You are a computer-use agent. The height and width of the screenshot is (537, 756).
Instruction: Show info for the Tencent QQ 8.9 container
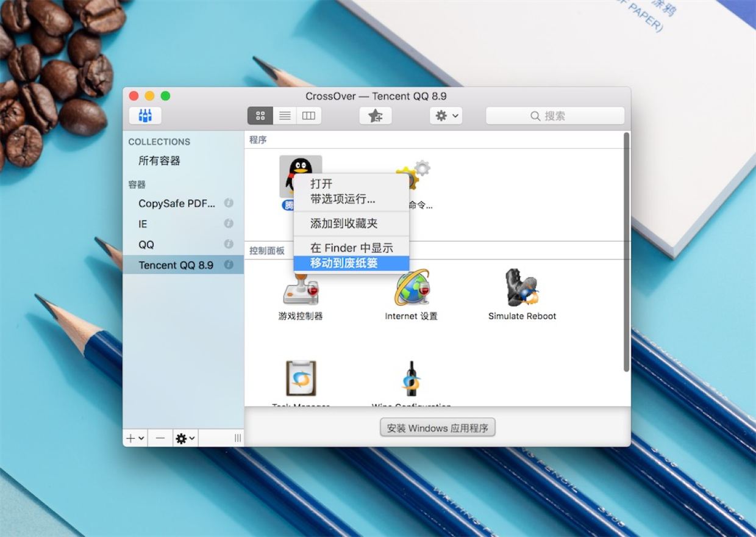[x=229, y=265]
